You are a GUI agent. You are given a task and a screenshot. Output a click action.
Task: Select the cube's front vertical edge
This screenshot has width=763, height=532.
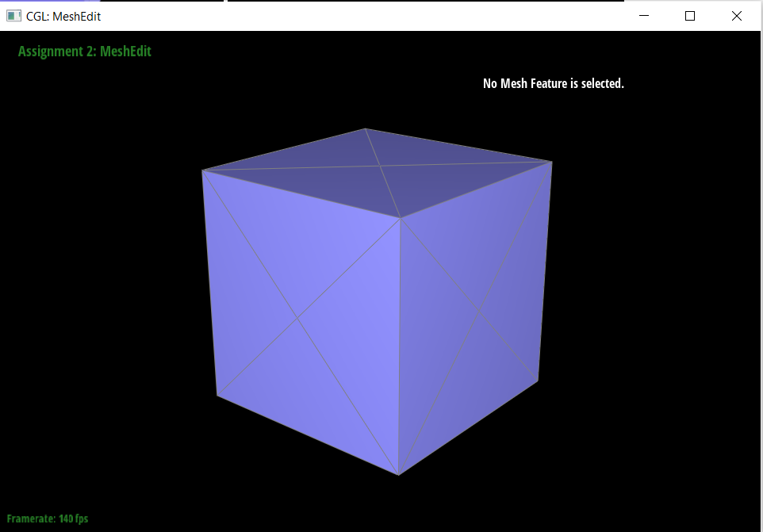[x=399, y=349]
